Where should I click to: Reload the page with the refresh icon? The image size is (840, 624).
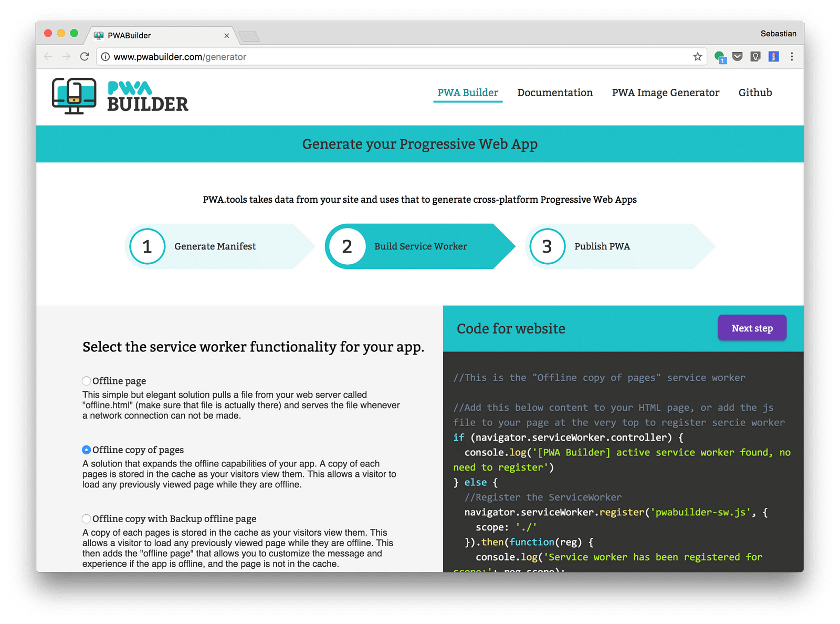point(85,57)
